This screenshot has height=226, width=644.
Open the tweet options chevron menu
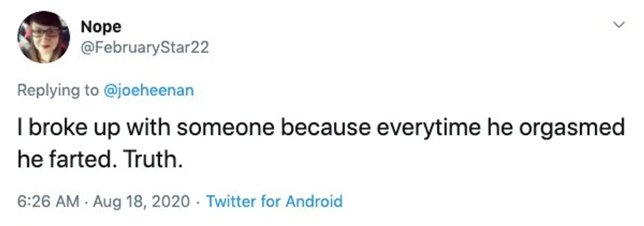coord(619,25)
